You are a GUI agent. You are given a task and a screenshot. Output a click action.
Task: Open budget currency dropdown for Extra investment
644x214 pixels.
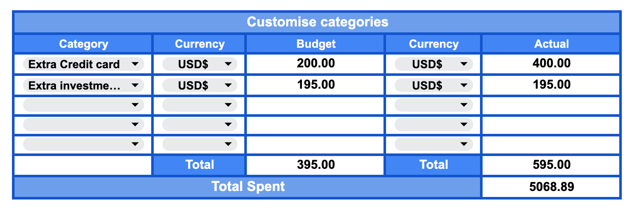[199, 86]
